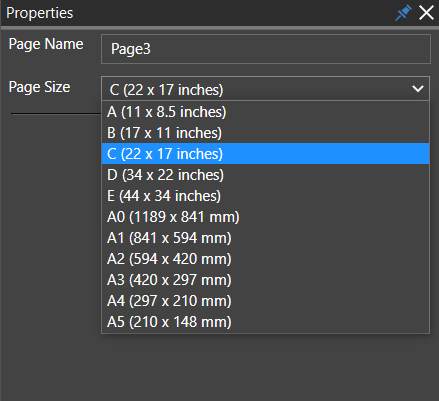Screen dimensions: 439x401
Task: Select A (11 x 8.5 inches) page size
Action: (265, 112)
